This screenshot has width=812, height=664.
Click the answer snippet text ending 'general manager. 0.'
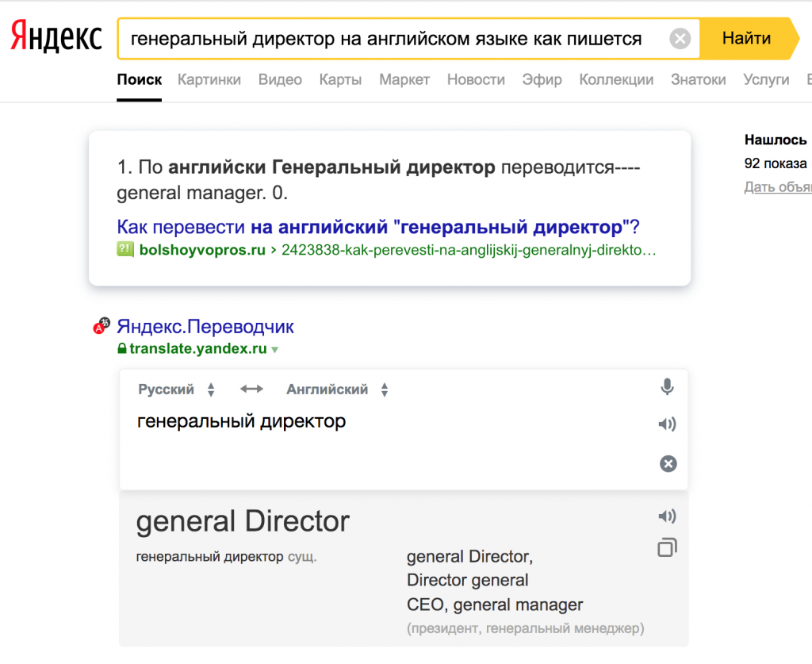pos(378,180)
